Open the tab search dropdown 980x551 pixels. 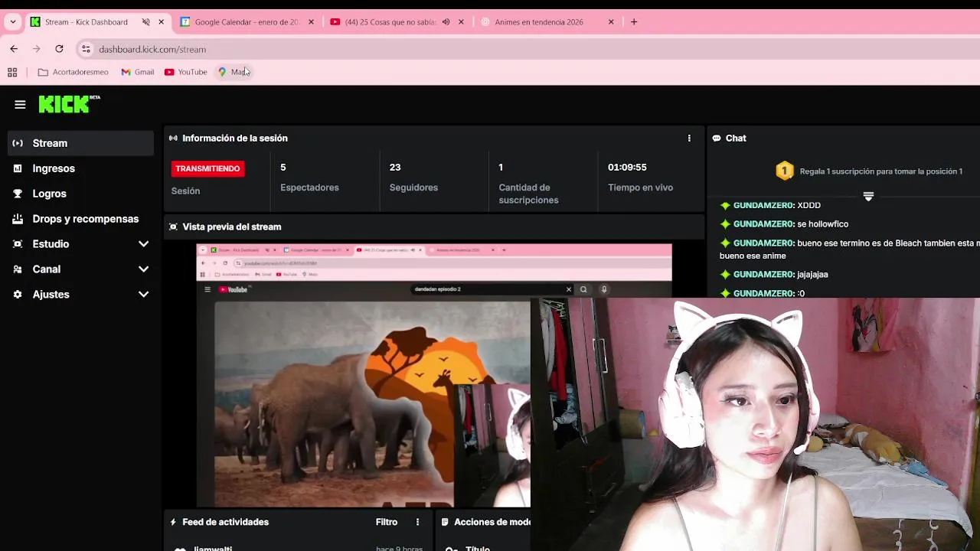(x=13, y=22)
